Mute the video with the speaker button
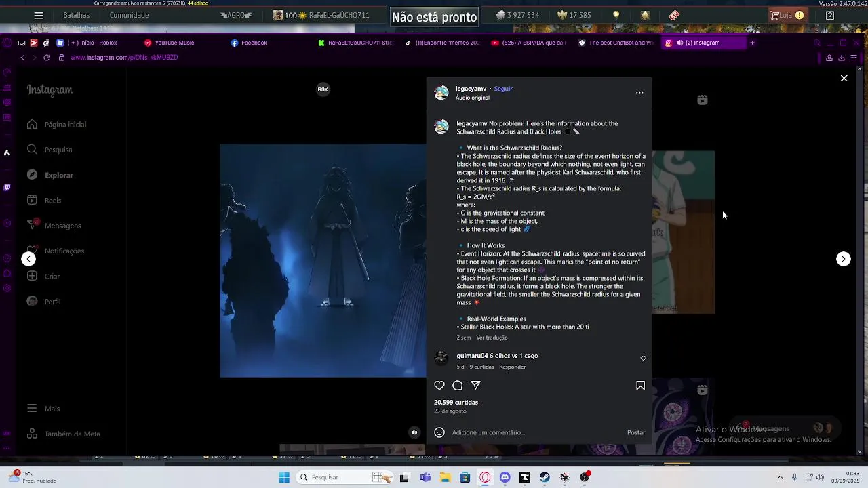868x488 pixels. pyautogui.click(x=414, y=432)
